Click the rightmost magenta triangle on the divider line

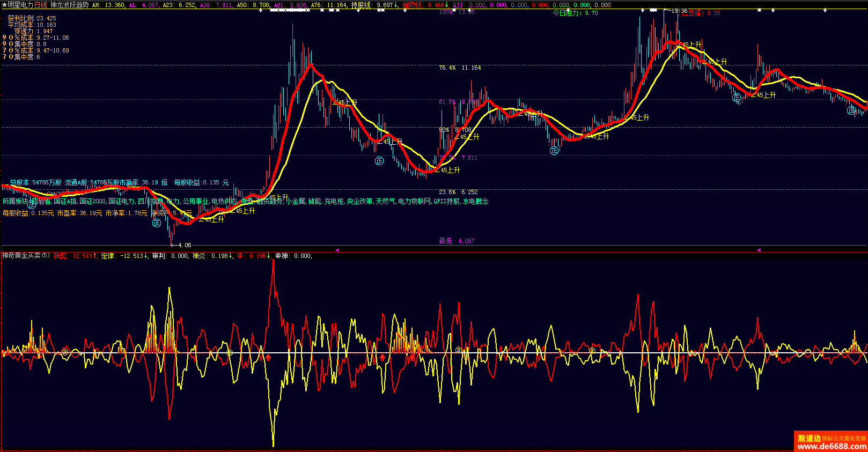[759, 250]
